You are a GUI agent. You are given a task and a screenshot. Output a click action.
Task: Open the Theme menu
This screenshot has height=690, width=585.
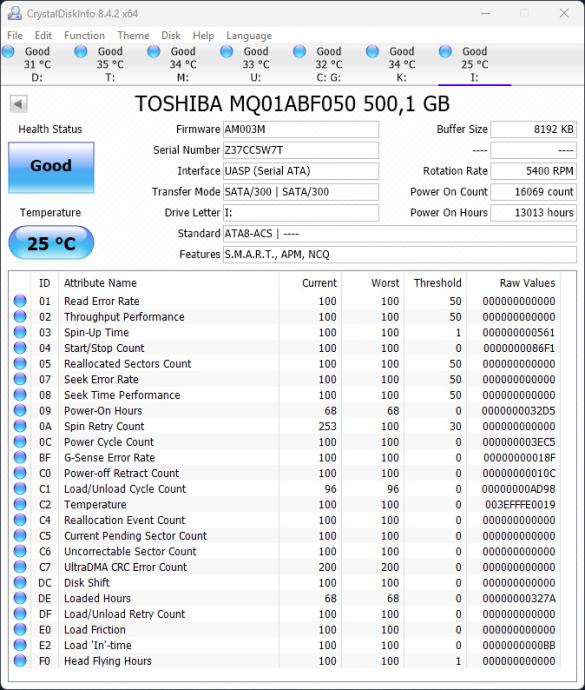click(133, 35)
